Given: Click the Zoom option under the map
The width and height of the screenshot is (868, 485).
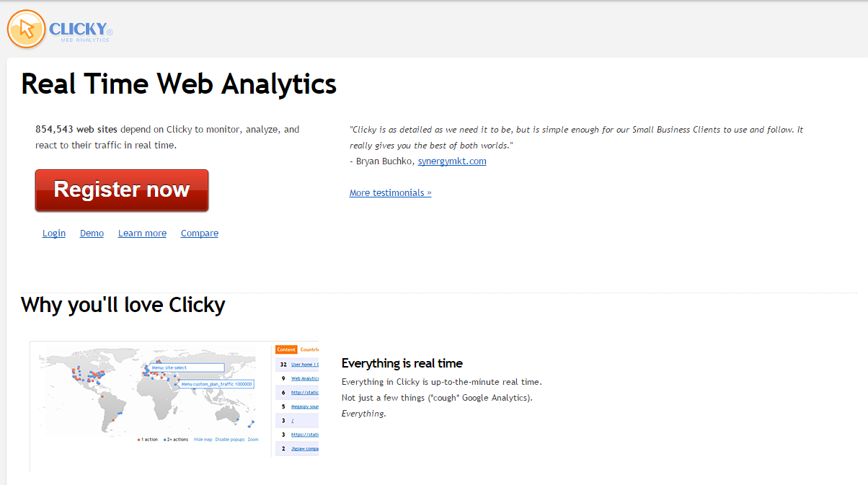Looking at the screenshot, I should (252, 439).
